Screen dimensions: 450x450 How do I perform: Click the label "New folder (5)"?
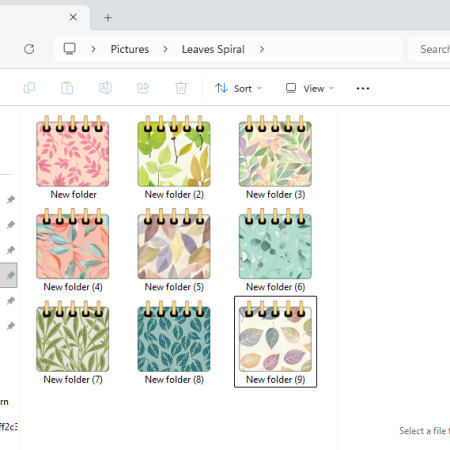[x=174, y=287]
